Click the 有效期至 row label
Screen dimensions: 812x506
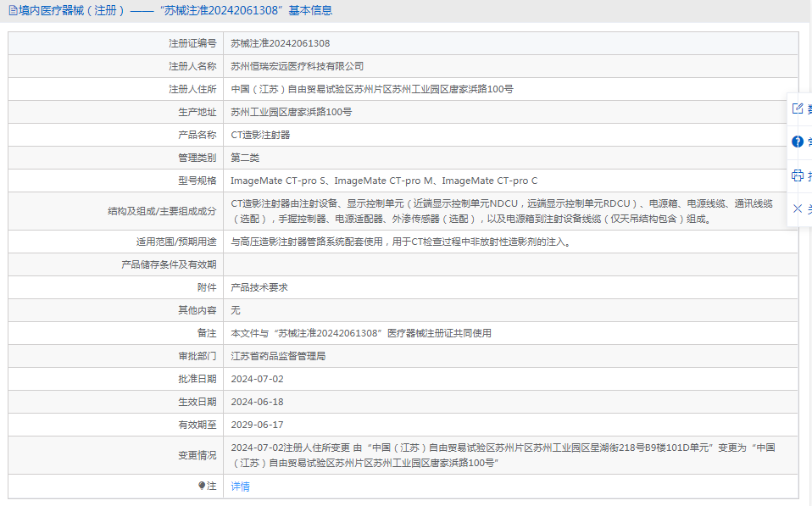point(197,424)
